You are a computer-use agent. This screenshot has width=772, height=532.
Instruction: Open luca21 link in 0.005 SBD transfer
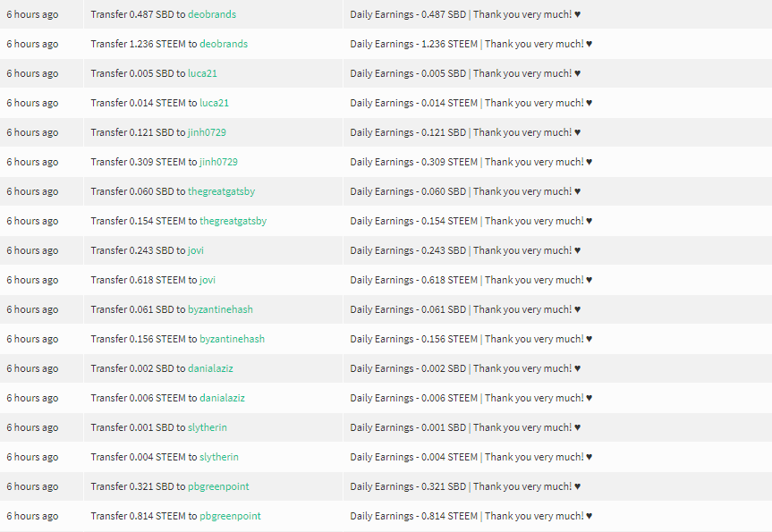click(202, 73)
